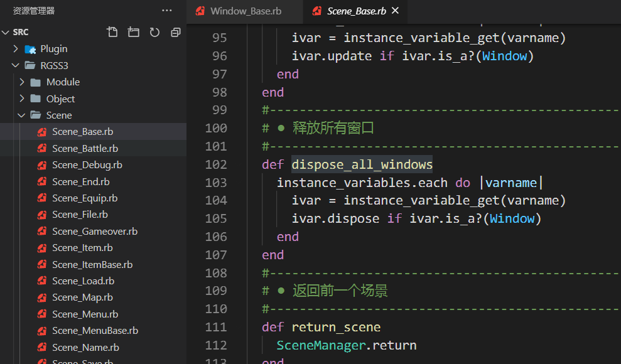621x364 pixels.
Task: Refresh the explorer with the refresh icon
Action: 154,32
